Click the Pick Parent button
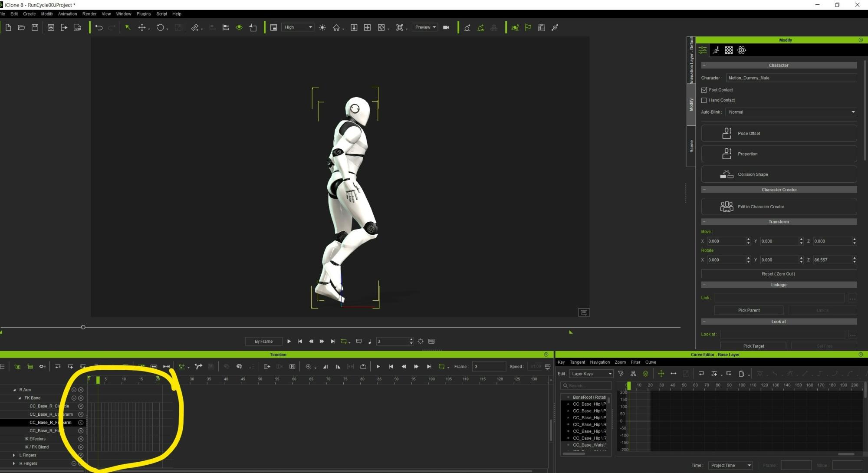The width and height of the screenshot is (868, 473). click(749, 310)
